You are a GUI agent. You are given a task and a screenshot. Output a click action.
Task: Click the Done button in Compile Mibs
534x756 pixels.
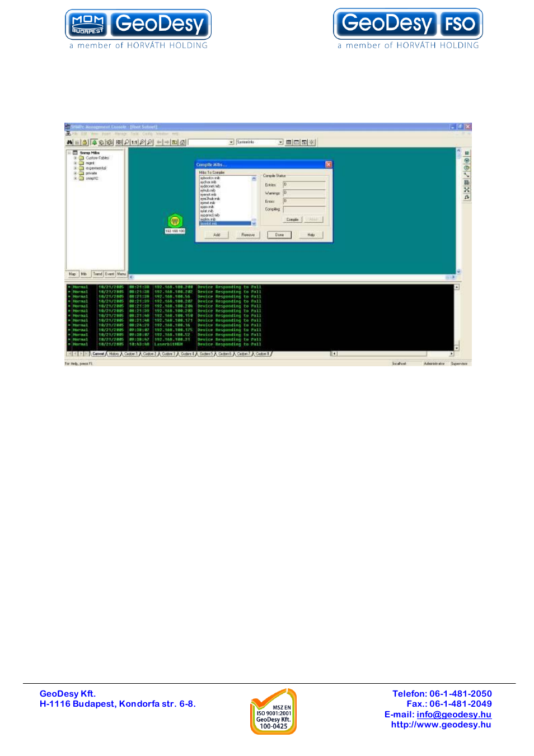[279, 235]
